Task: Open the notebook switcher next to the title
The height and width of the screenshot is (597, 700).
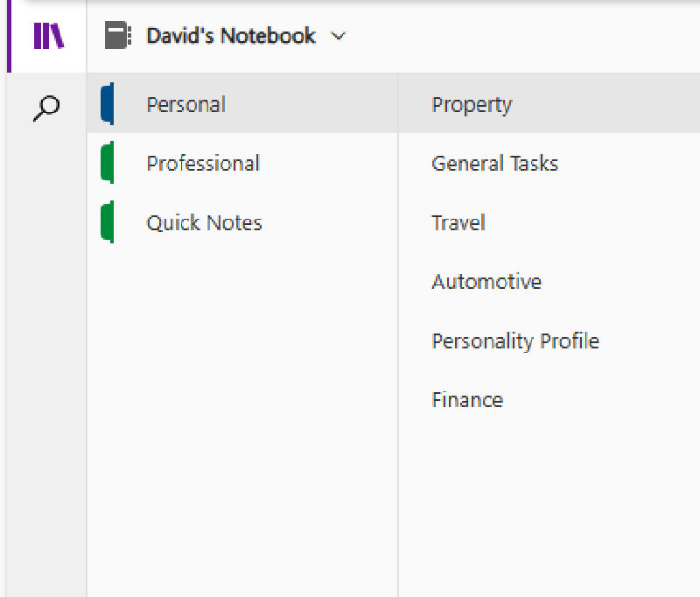Action: point(339,37)
